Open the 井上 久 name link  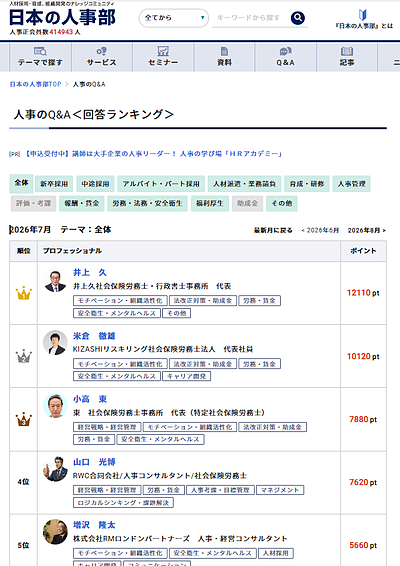tap(90, 273)
